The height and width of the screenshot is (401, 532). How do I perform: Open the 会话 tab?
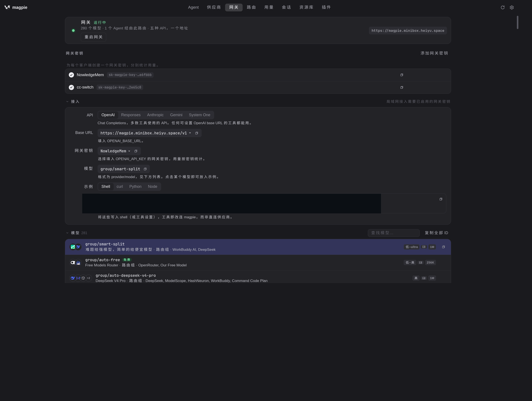point(286,7)
